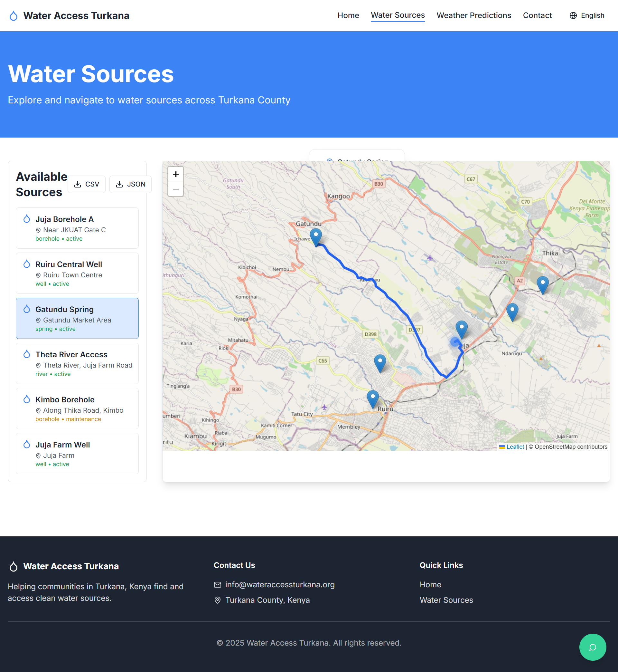Click the map zoom in plus button
This screenshot has height=672, width=618.
[175, 174]
